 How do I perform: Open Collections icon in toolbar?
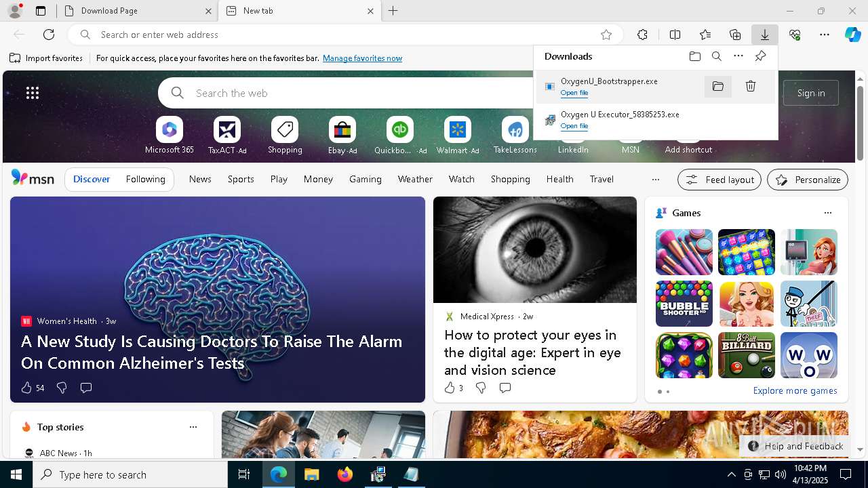pos(735,35)
